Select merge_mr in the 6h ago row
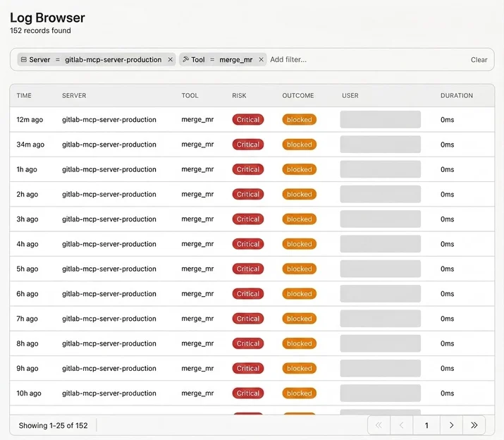The width and height of the screenshot is (504, 440). coord(197,293)
